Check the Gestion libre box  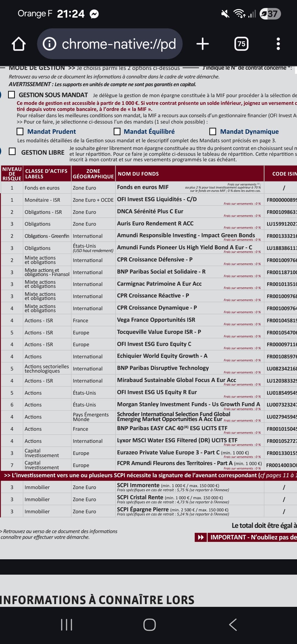tap(12, 151)
